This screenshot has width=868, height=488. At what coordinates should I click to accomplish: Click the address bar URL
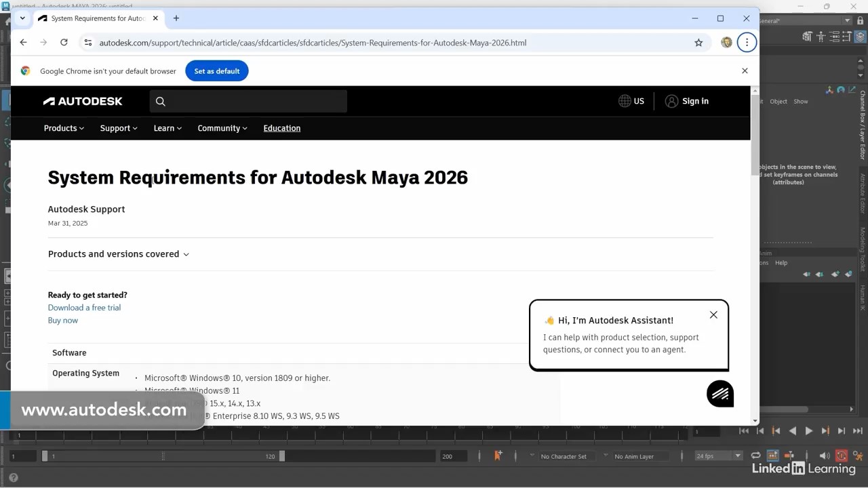pos(313,43)
